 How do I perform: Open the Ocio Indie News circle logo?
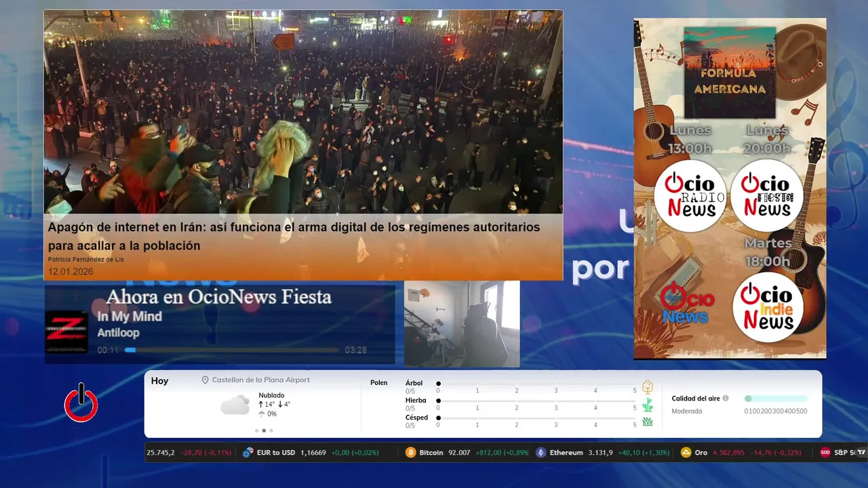[768, 308]
